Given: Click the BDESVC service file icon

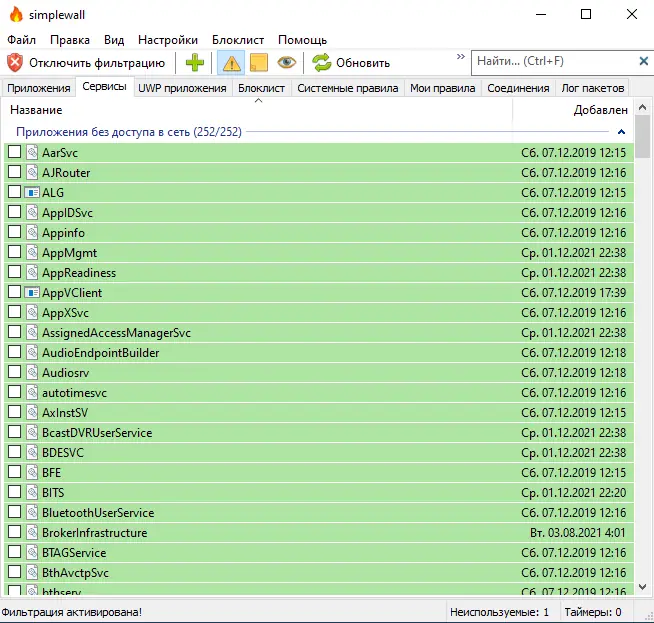Looking at the screenshot, I should coord(32,453).
